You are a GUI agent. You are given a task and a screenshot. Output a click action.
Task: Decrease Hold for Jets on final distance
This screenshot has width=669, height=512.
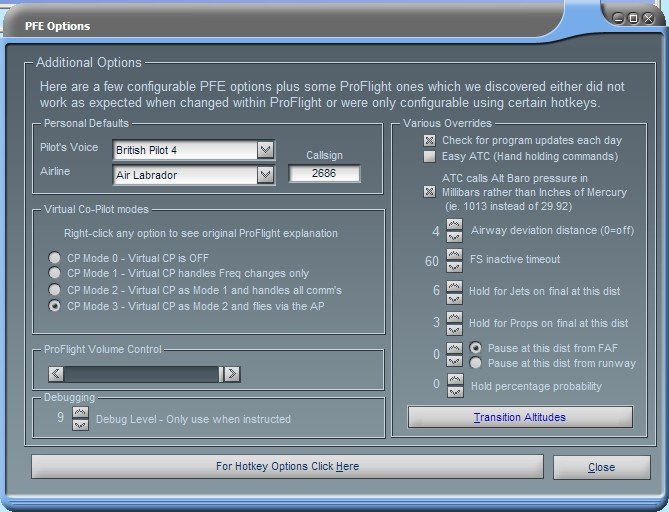(x=454, y=298)
